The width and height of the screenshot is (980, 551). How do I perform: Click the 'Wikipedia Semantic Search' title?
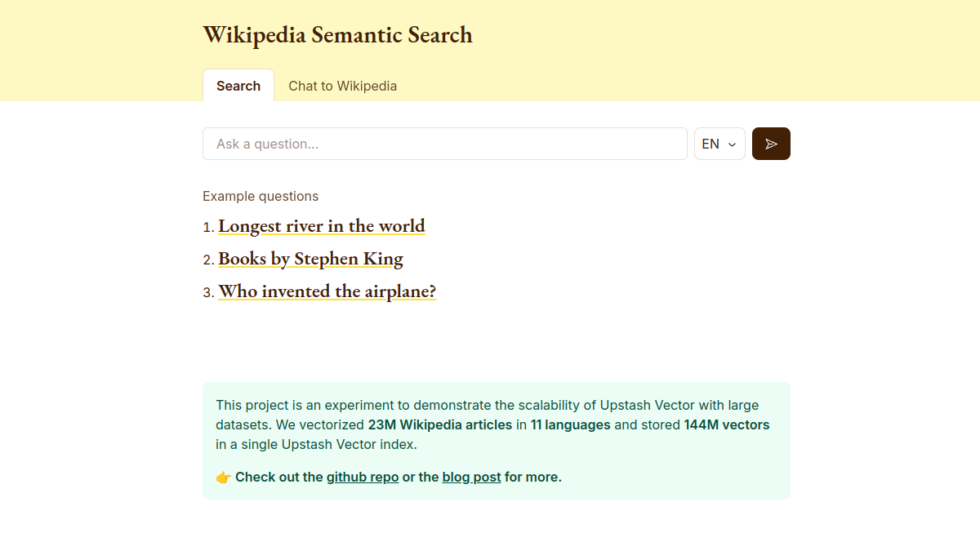click(x=337, y=35)
